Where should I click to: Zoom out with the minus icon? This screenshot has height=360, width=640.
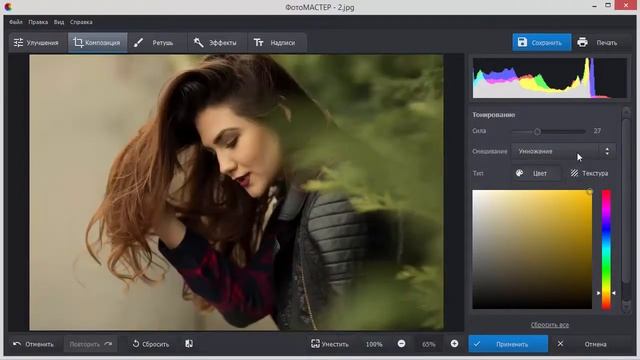pyautogui.click(x=402, y=344)
